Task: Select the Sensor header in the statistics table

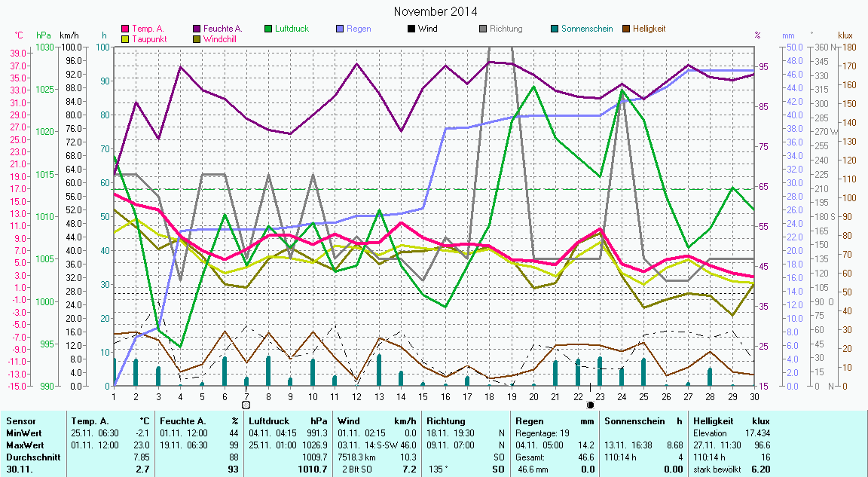Action: tap(20, 420)
